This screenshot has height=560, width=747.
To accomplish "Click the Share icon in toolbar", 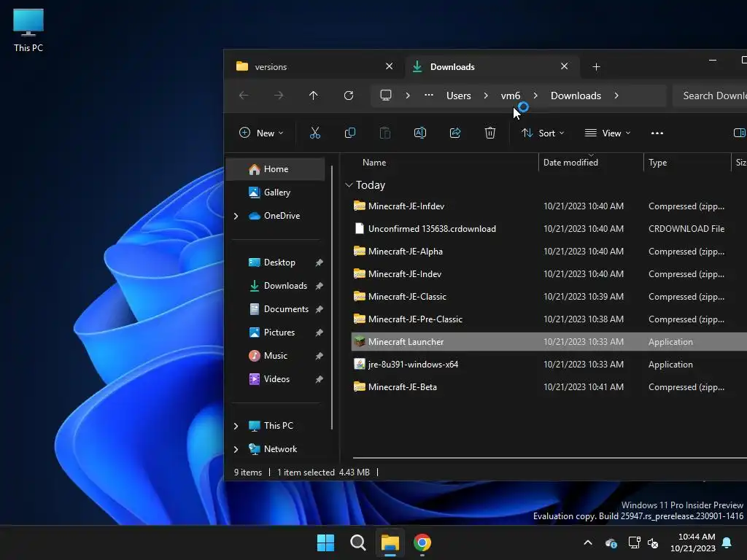I will click(x=455, y=133).
